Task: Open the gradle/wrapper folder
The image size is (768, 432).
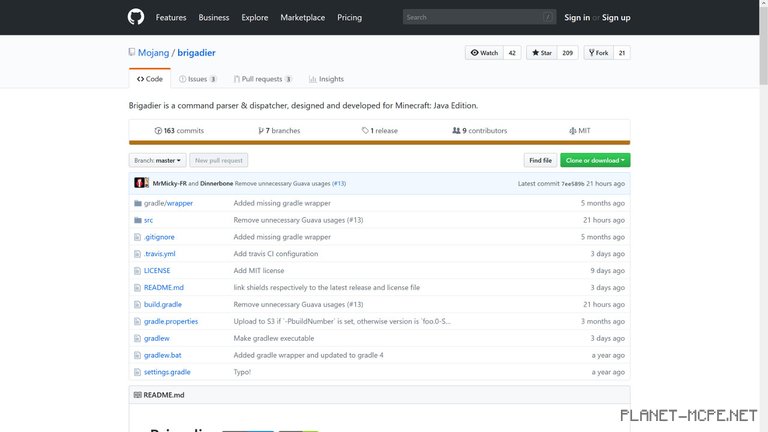Action: tap(168, 203)
